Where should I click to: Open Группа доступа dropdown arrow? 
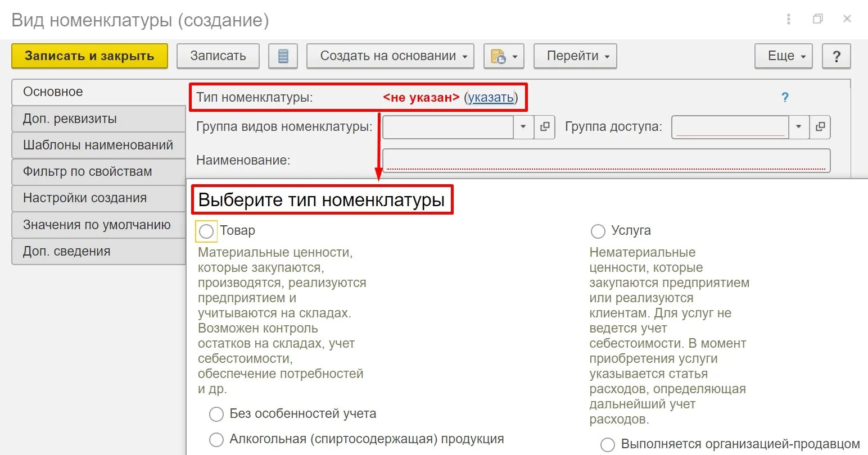pos(799,127)
